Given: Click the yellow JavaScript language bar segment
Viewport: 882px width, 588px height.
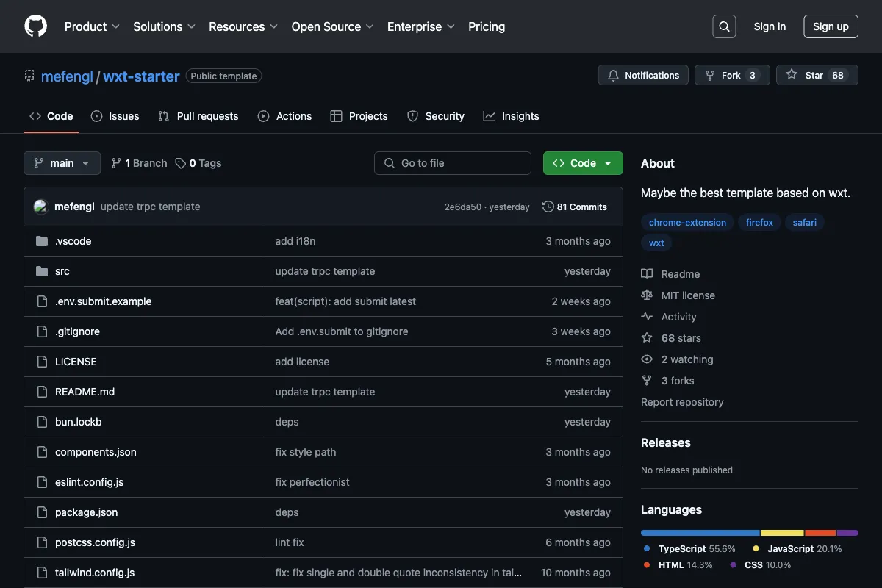Looking at the screenshot, I should (783, 533).
